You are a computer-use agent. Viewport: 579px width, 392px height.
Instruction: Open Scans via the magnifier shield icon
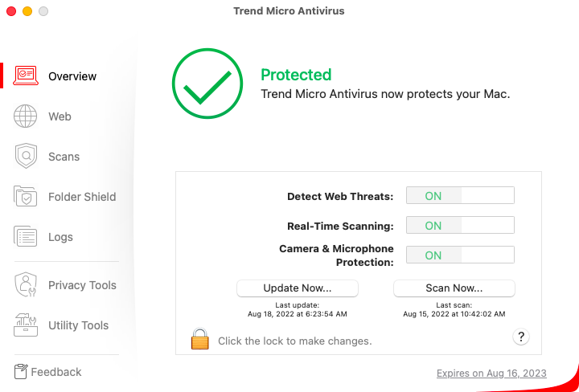tap(26, 157)
